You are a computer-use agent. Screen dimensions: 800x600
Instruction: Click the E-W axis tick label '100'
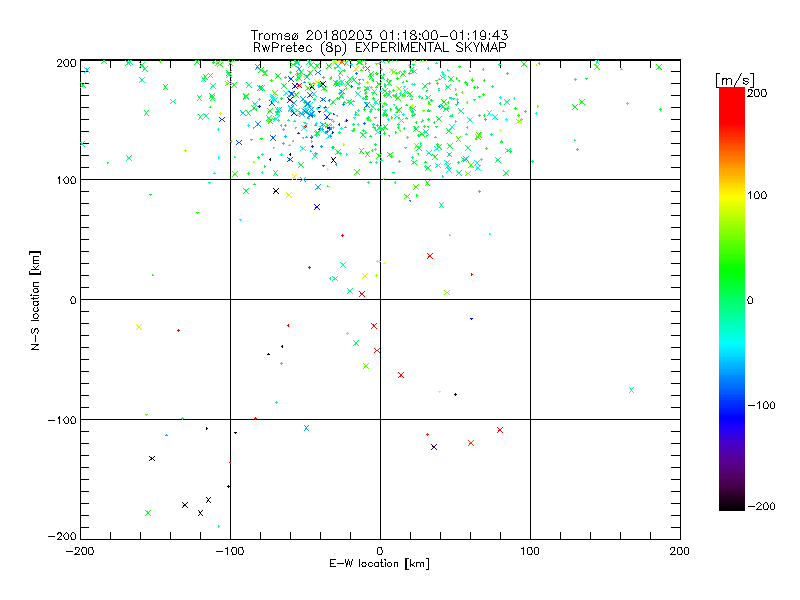click(530, 551)
